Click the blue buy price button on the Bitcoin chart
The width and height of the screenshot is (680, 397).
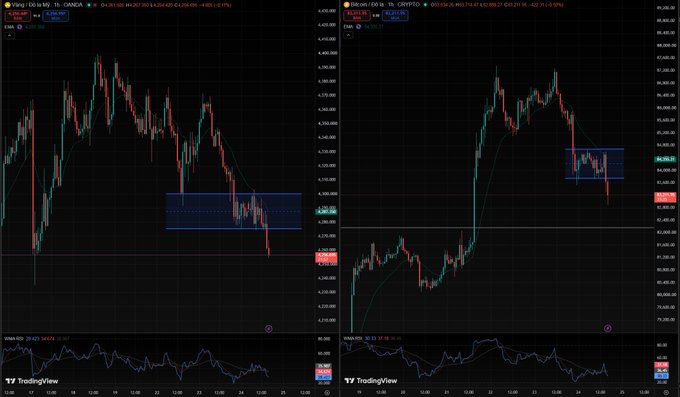(395, 16)
